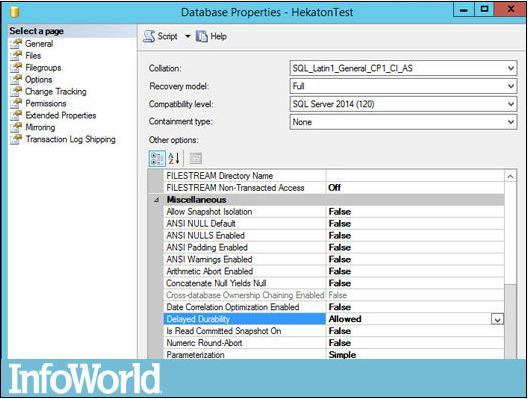Open the Containment type dropdown
Viewport: 528px width, 399px height.
[x=511, y=122]
